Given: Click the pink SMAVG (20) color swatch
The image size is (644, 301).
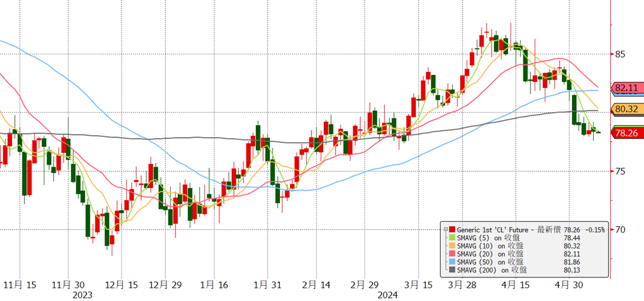Looking at the screenshot, I should click(453, 253).
